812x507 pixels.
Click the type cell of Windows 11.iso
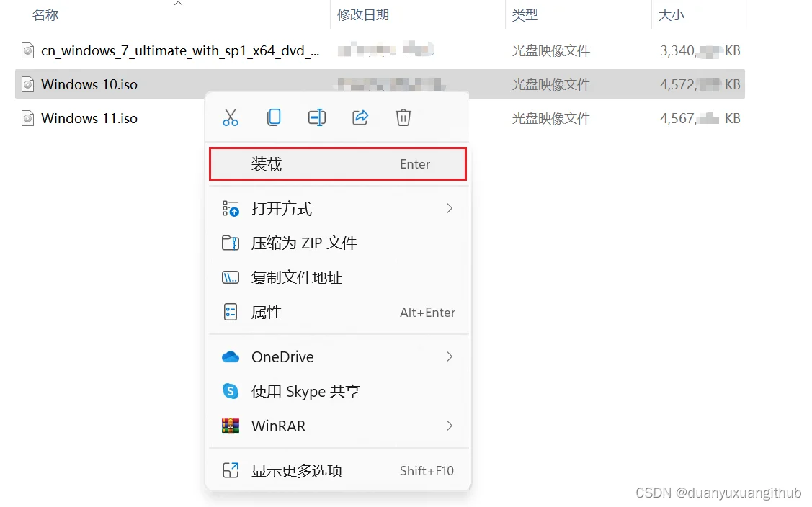[551, 119]
